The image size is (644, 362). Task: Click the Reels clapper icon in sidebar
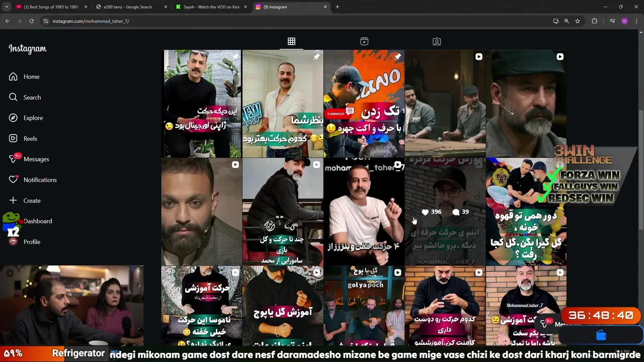[13, 138]
